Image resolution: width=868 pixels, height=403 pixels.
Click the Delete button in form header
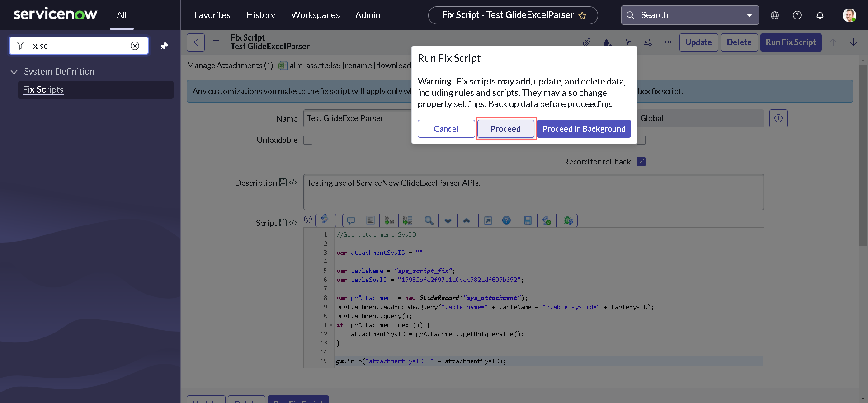pos(739,42)
